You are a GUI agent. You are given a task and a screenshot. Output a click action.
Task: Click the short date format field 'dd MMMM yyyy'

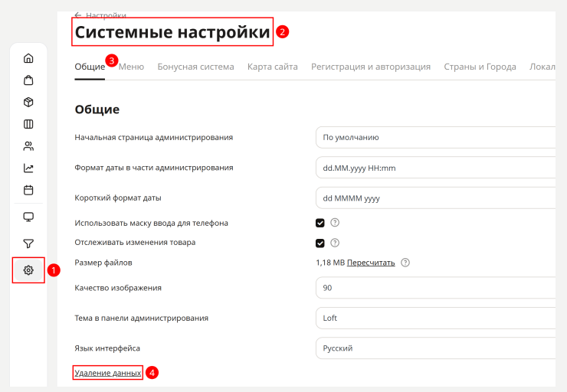point(435,198)
